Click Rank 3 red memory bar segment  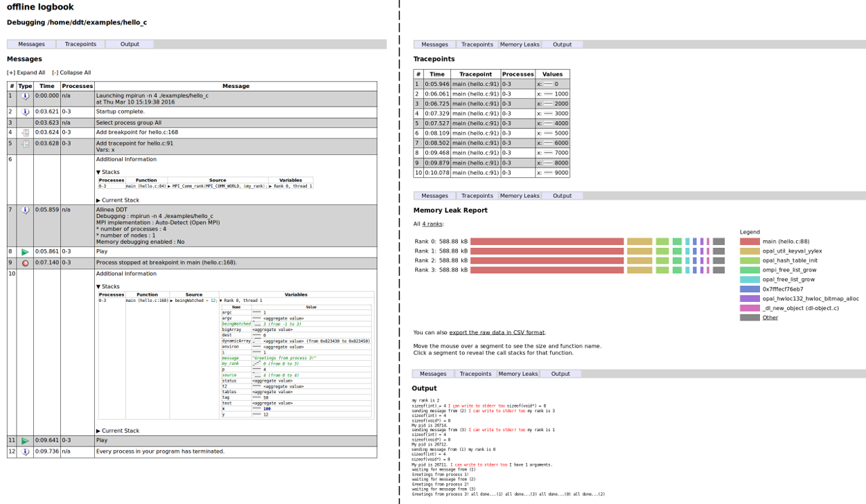(x=547, y=270)
